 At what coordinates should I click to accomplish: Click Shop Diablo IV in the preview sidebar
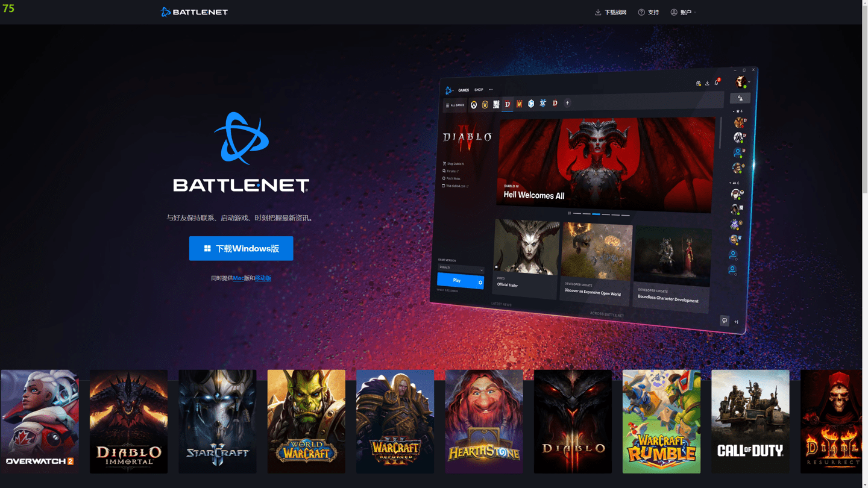(x=453, y=164)
